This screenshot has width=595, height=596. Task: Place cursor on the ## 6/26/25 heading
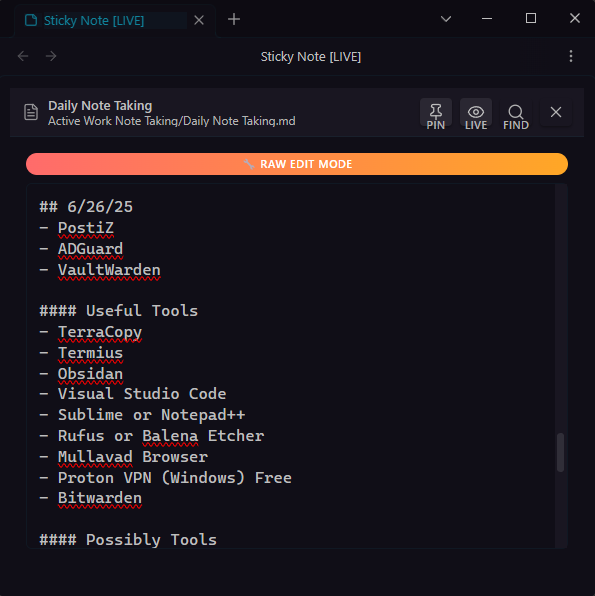(x=86, y=207)
